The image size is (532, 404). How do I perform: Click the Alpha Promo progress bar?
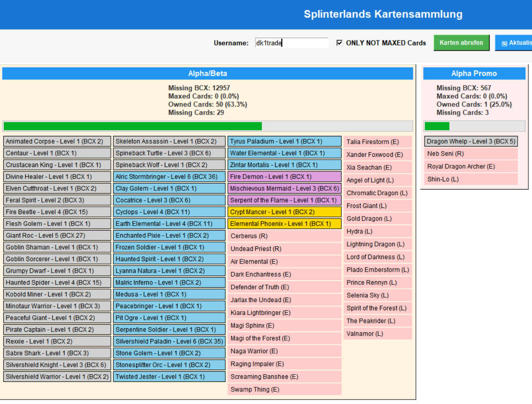pos(474,126)
